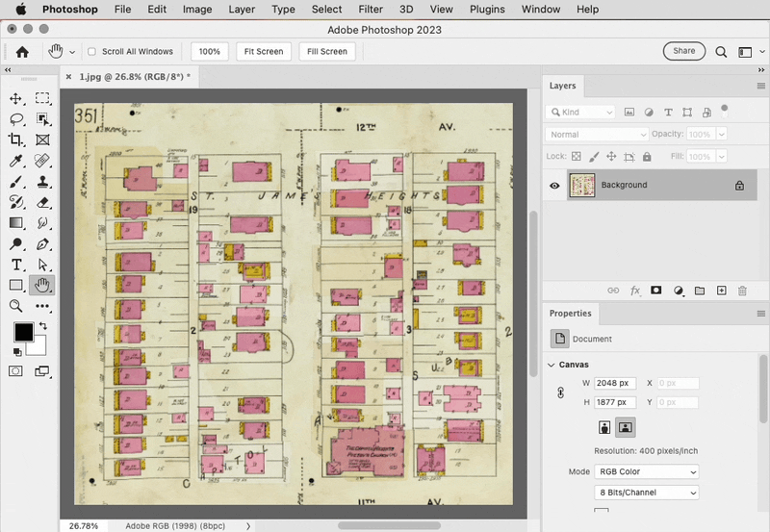The image size is (770, 532).
Task: Add a layer mask
Action: [655, 291]
